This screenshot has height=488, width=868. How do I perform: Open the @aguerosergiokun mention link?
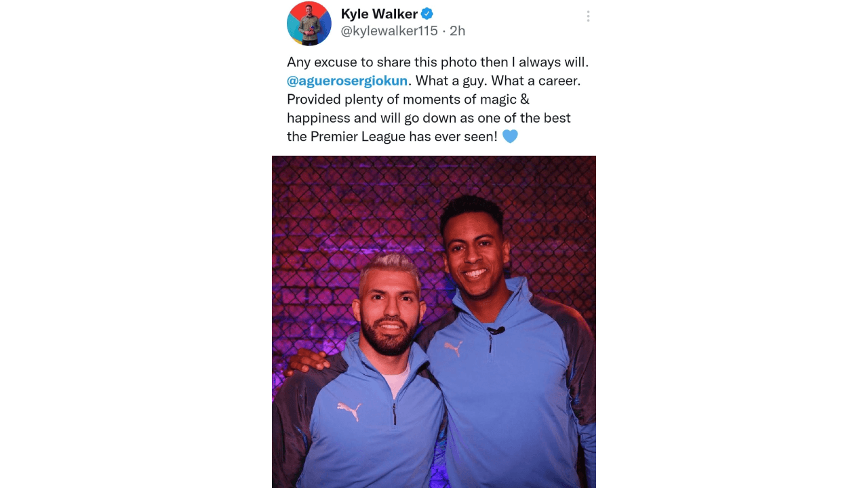pos(347,81)
